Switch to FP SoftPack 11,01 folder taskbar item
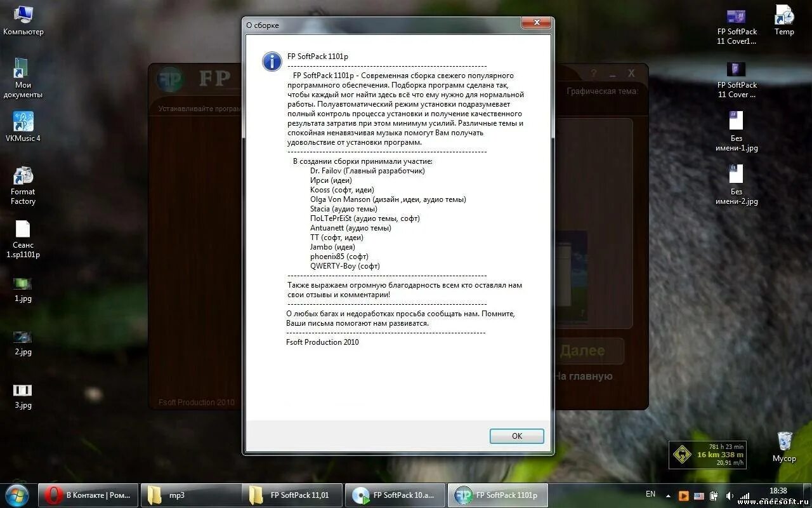This screenshot has height=508, width=812. 292,495
